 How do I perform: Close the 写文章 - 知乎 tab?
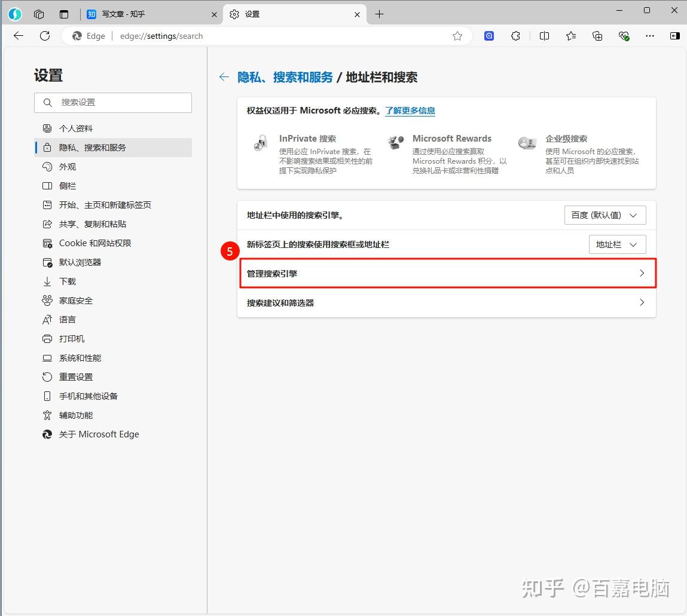[214, 14]
